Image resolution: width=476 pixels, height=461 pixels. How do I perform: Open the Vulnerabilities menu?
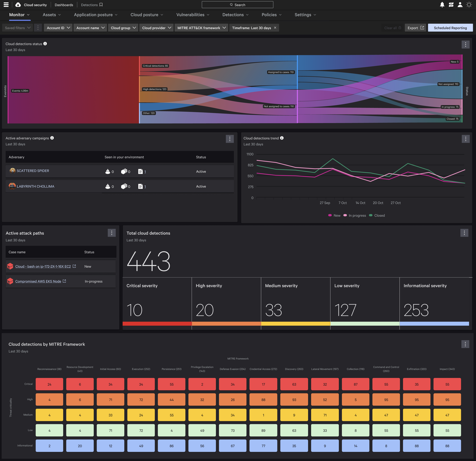click(193, 15)
